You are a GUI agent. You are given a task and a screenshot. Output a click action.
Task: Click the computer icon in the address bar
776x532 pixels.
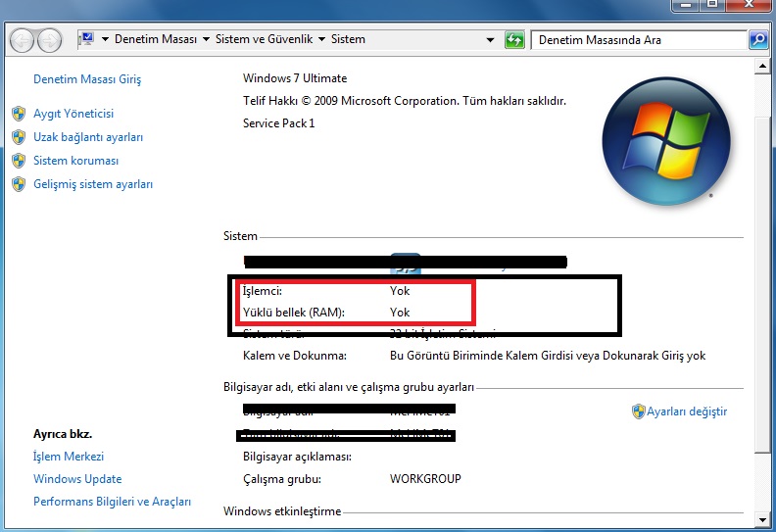(x=85, y=39)
